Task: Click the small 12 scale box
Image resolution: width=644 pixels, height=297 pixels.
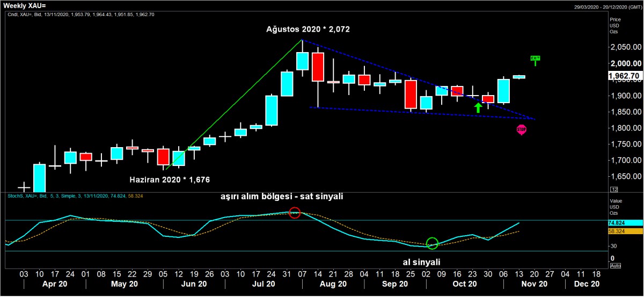Action: point(614,204)
